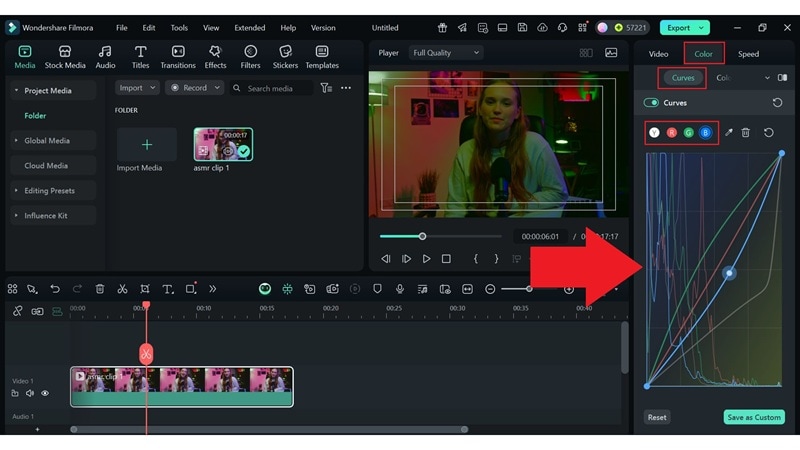The height and width of the screenshot is (450, 800).
Task: Open the Extended menu
Action: [249, 28]
